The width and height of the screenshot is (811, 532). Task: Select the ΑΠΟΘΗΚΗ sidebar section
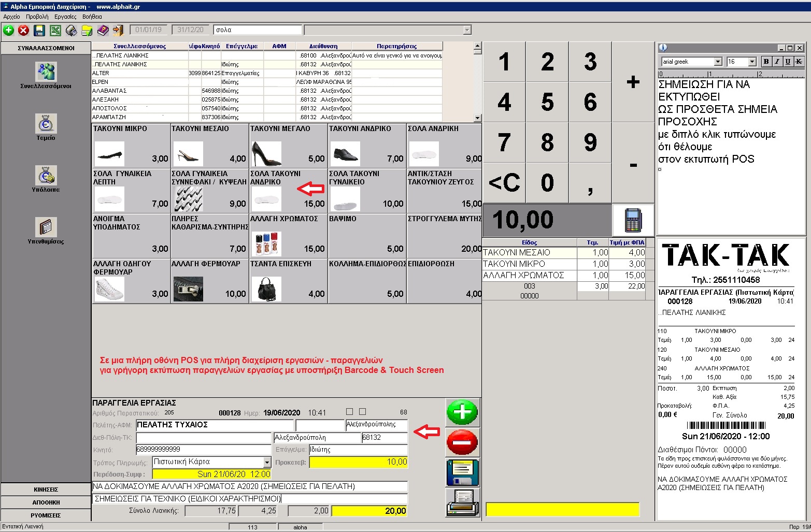pos(46,502)
